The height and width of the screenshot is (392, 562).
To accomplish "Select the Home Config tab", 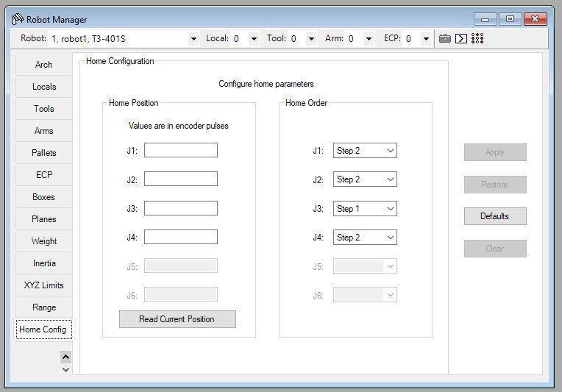I will [x=43, y=329].
